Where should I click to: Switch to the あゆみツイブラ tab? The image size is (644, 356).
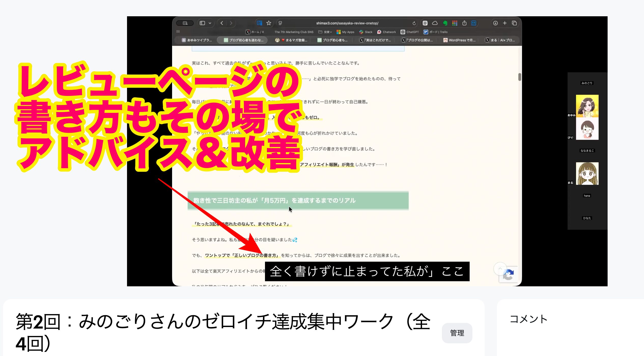pos(197,40)
